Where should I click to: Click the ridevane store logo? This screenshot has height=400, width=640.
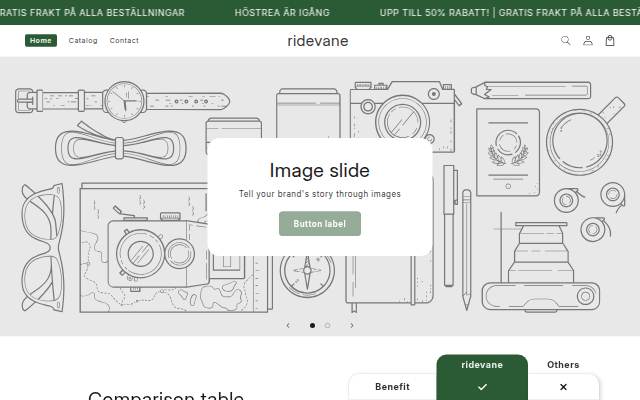point(318,41)
